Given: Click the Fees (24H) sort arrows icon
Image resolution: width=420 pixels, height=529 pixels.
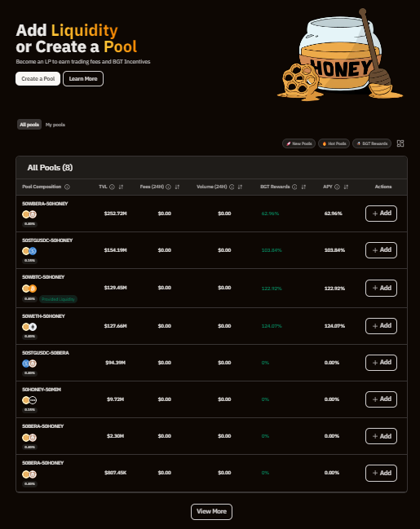Looking at the screenshot, I should click(177, 187).
